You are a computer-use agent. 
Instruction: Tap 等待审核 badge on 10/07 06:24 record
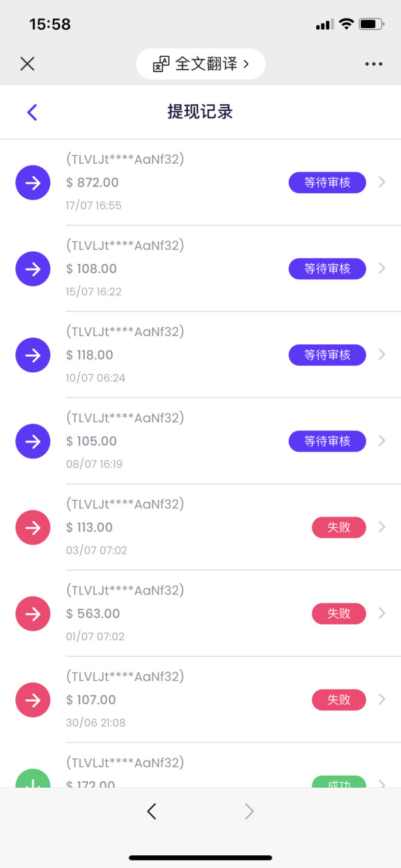coord(327,355)
